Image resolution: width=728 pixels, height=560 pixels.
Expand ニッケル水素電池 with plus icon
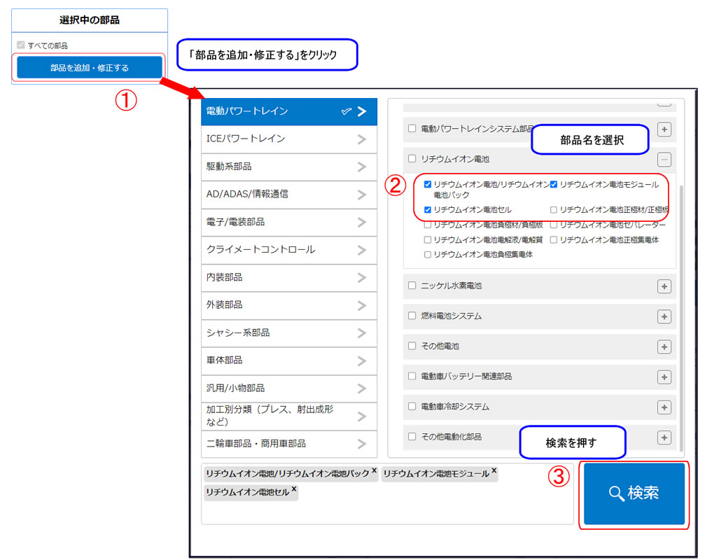click(x=664, y=286)
